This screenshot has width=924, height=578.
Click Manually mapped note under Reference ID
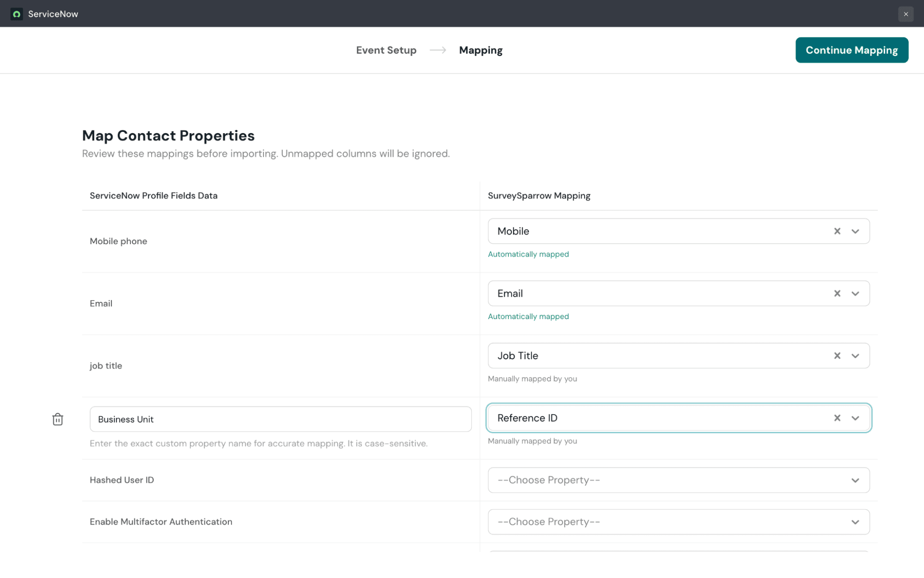coord(532,441)
